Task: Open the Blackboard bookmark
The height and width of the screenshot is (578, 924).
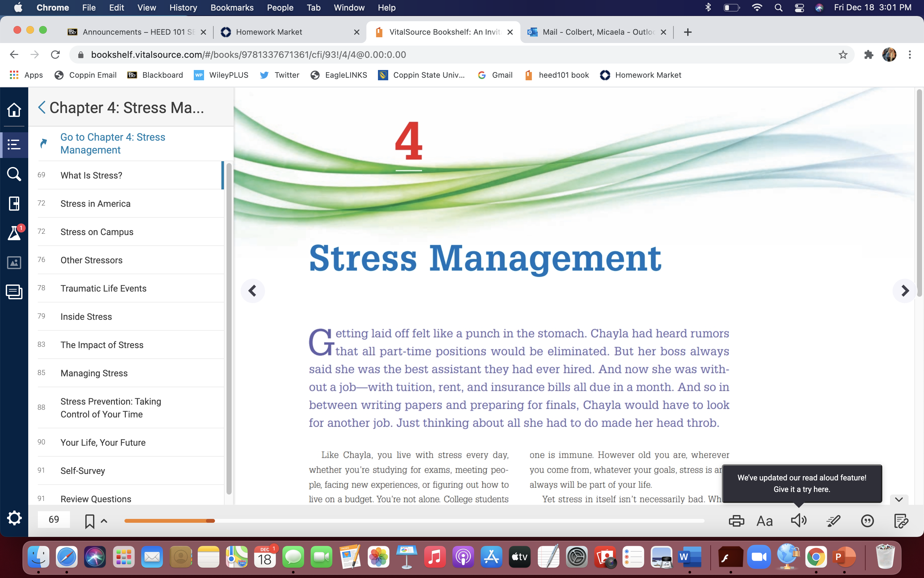Action: coord(155,75)
